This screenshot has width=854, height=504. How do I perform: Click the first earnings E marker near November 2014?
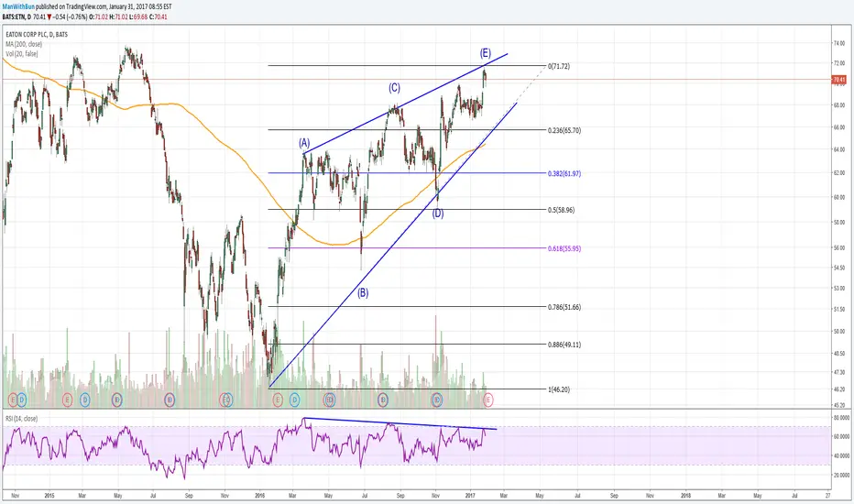[x=13, y=400]
